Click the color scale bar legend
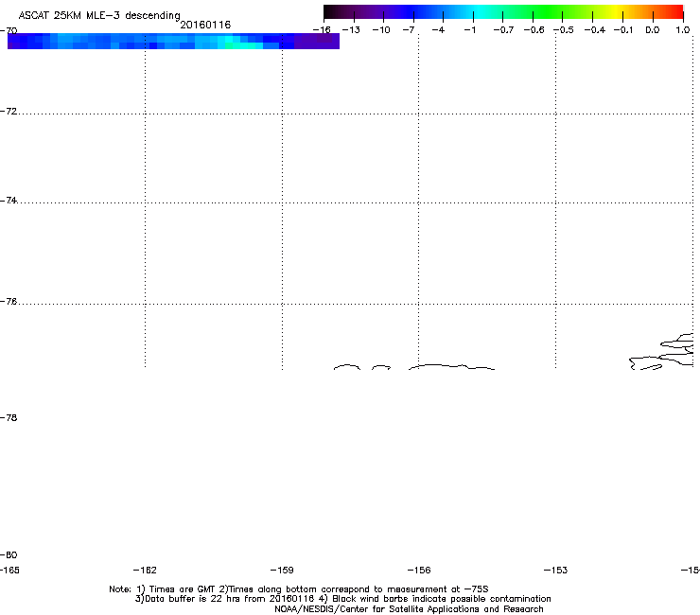700x615 pixels. (x=503, y=11)
